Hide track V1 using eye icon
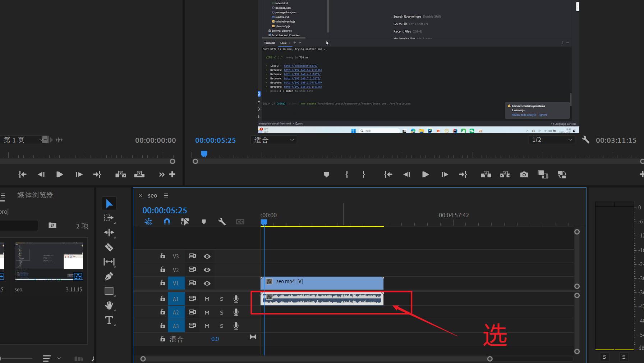644x363 pixels. pos(207,283)
